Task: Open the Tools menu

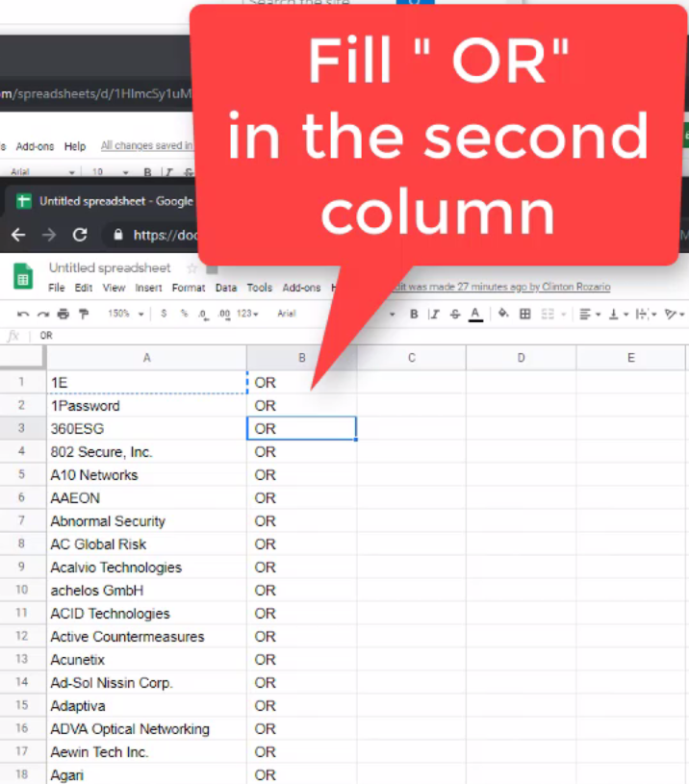Action: click(260, 288)
